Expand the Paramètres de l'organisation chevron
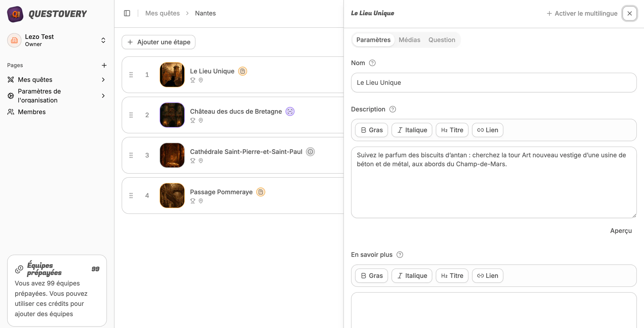The height and width of the screenshot is (328, 644). [x=103, y=96]
